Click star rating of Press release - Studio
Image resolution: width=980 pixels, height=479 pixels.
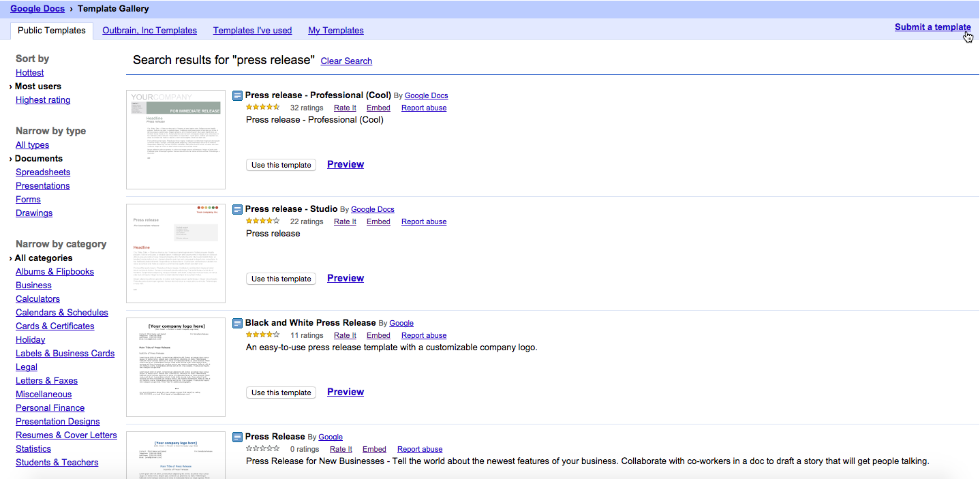point(262,221)
